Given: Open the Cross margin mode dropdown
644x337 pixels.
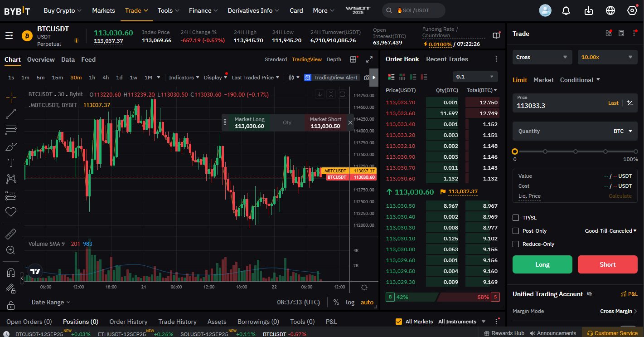Looking at the screenshot, I should pos(542,57).
